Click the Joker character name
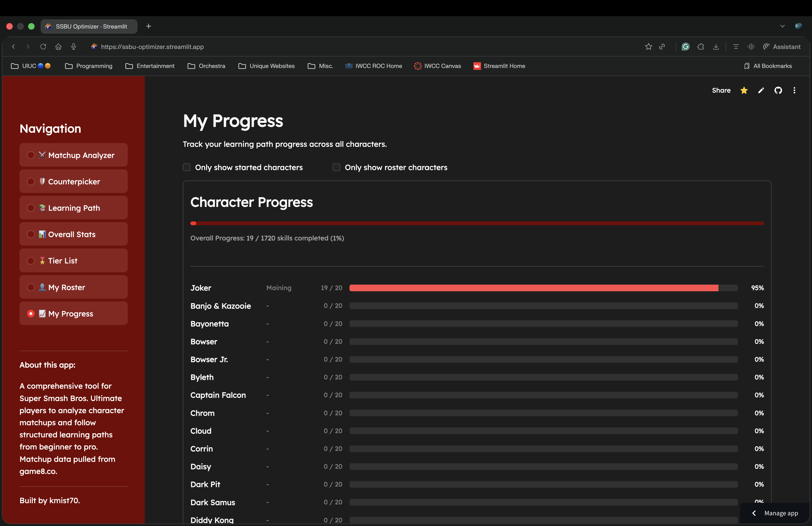This screenshot has width=812, height=526. click(x=201, y=288)
